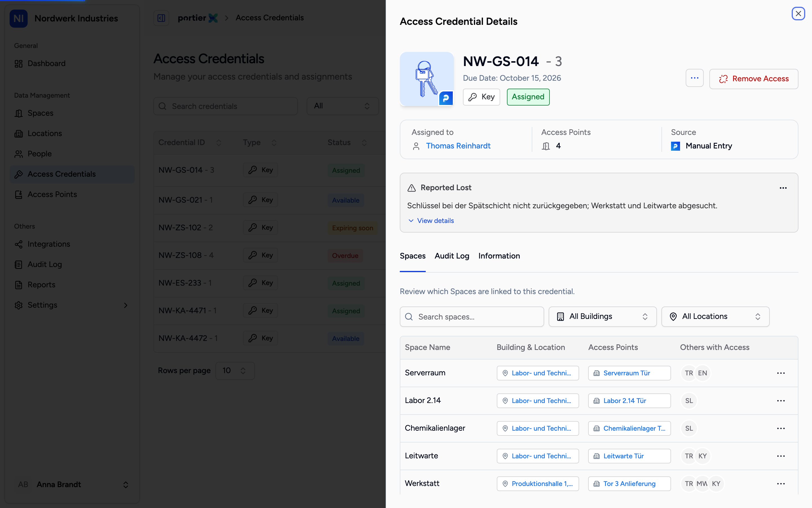Click the key credential thumbnail image
This screenshot has width=812, height=508.
[x=427, y=79]
